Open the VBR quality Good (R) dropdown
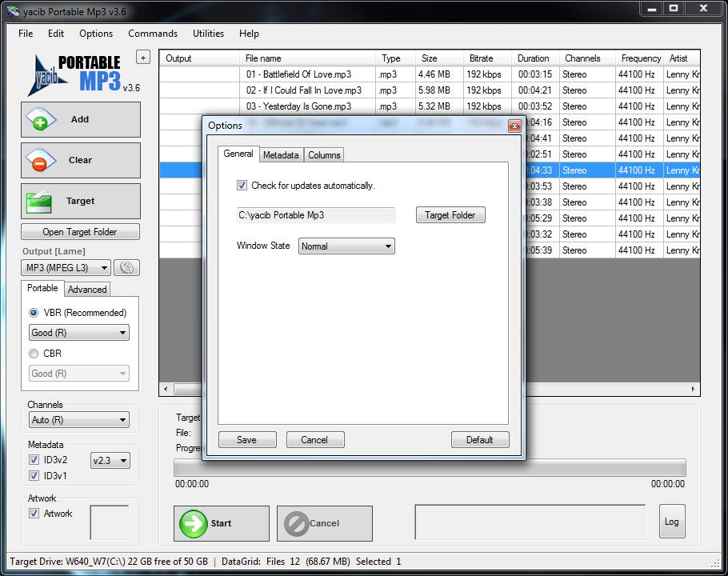This screenshot has height=576, width=728. (x=79, y=333)
